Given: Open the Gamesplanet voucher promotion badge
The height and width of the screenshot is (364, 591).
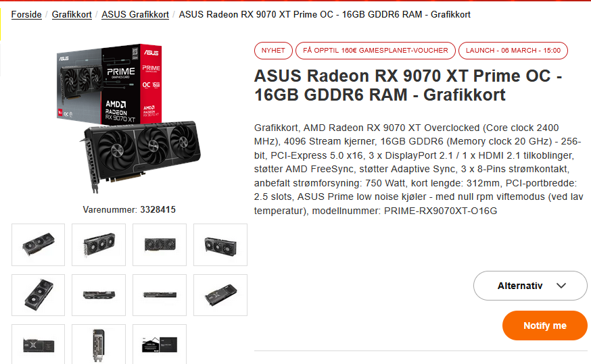Looking at the screenshot, I should pyautogui.click(x=375, y=51).
